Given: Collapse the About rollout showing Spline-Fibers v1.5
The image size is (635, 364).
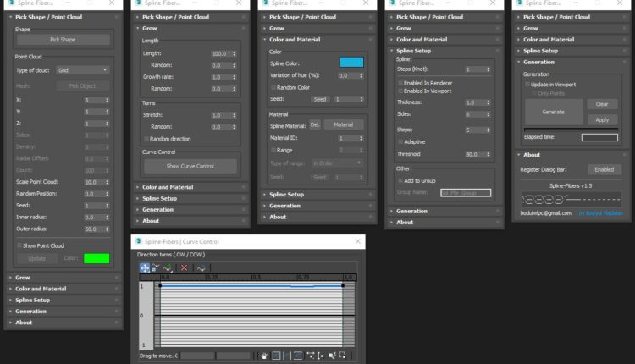Looking at the screenshot, I should (x=571, y=155).
